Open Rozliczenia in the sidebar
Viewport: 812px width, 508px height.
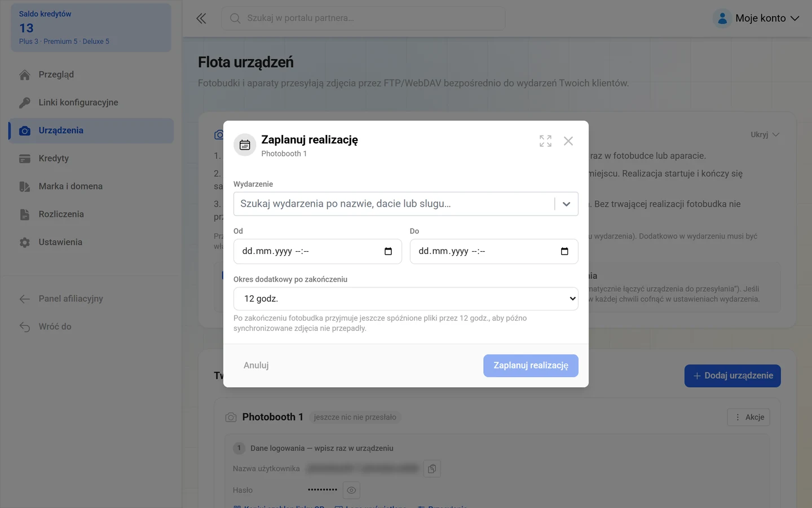(x=91, y=214)
